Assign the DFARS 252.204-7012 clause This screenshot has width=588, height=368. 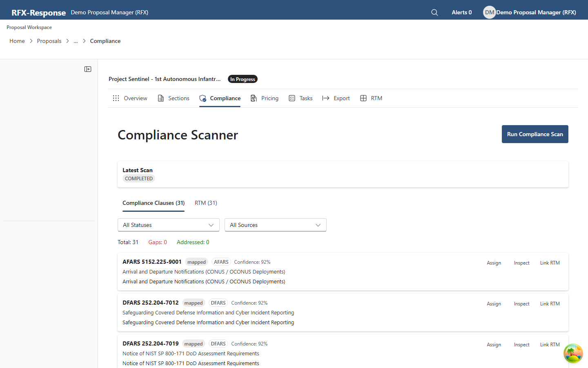pos(494,304)
